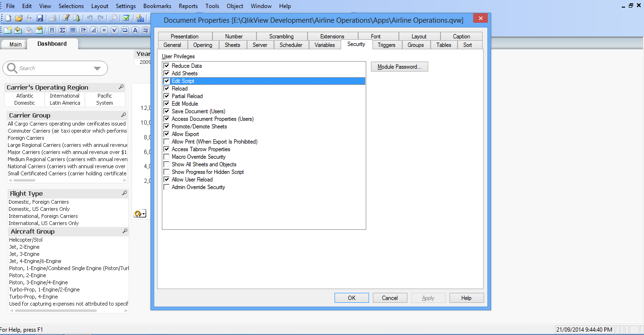644x335 pixels.
Task: Click the Promote Sheet left-arrow icon
Action: pyautogui.click(x=18, y=30)
